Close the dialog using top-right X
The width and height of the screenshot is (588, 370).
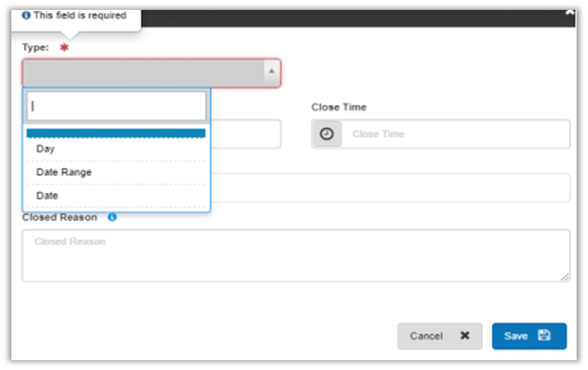570,13
